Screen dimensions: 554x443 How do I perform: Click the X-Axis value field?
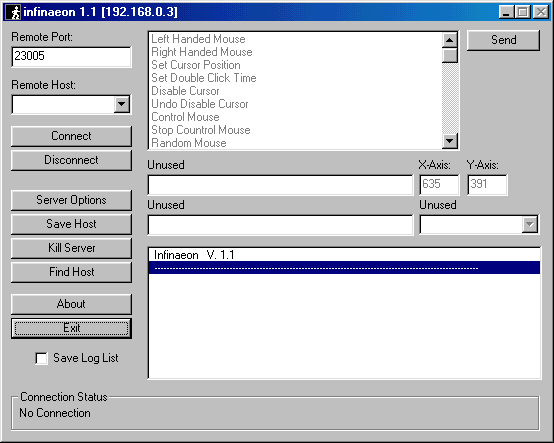(439, 184)
